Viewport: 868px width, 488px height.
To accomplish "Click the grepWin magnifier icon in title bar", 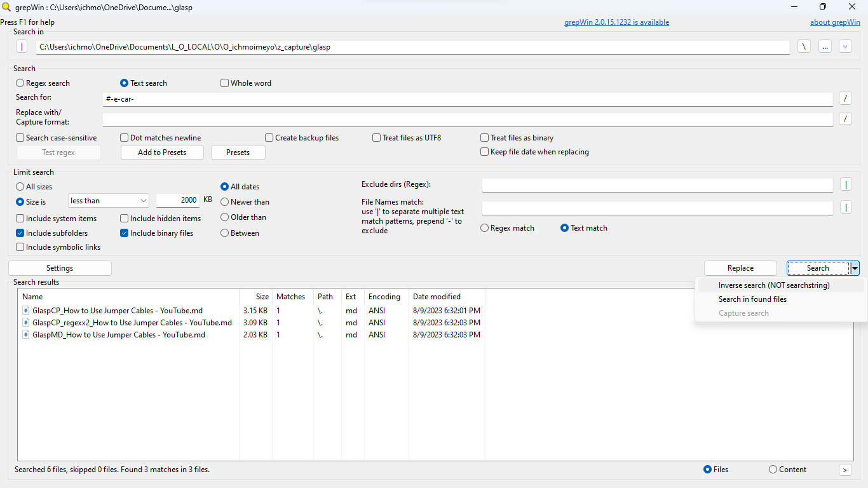I will [x=6, y=7].
